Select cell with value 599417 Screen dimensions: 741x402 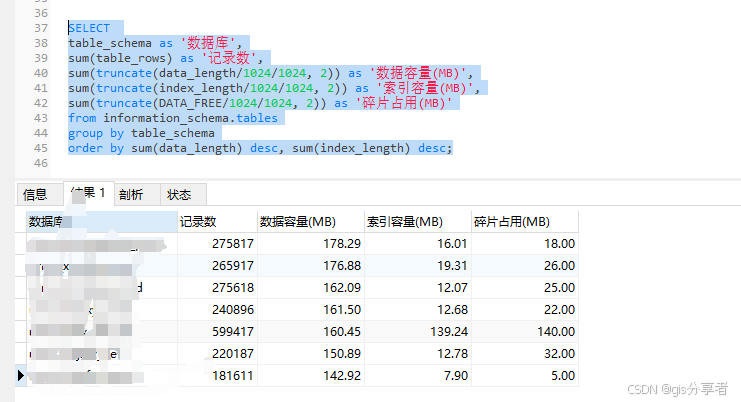point(217,332)
